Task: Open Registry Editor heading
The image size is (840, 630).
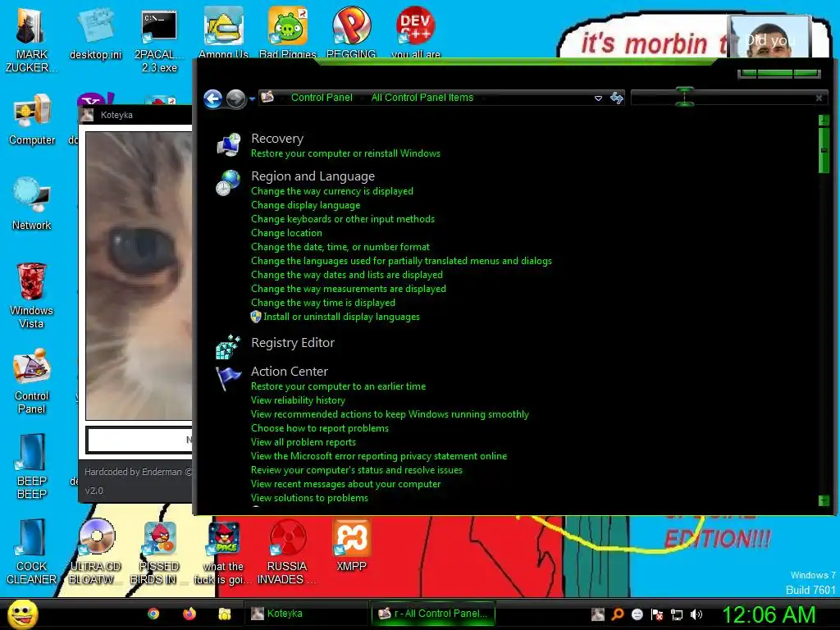Action: coord(293,342)
